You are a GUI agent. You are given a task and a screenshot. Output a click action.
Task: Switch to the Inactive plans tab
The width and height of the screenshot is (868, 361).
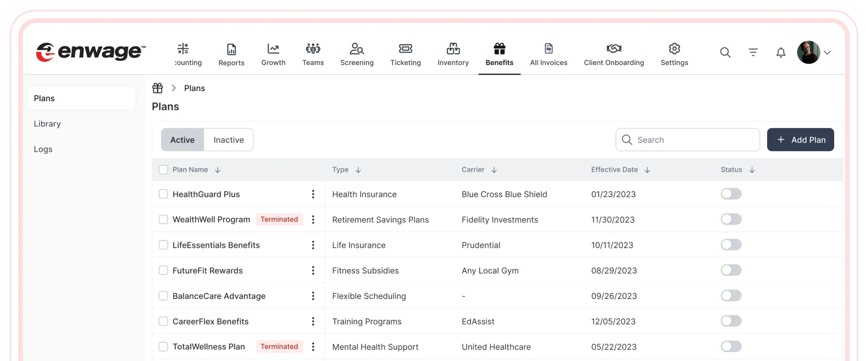tap(229, 140)
